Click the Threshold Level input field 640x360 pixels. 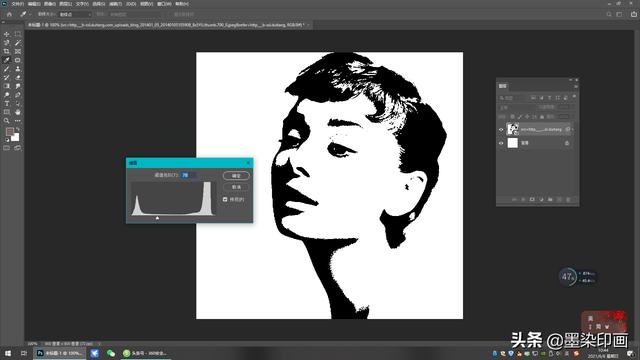tap(188, 175)
